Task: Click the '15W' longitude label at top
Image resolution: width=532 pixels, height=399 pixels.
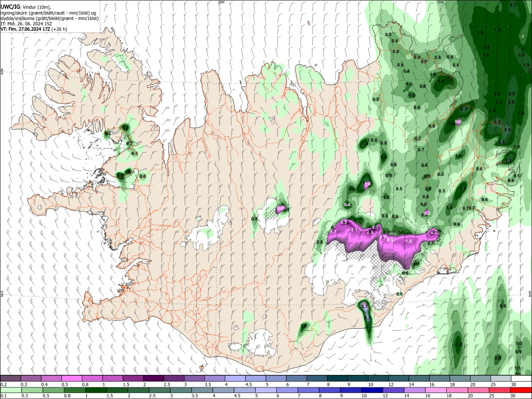Action: 440,2
